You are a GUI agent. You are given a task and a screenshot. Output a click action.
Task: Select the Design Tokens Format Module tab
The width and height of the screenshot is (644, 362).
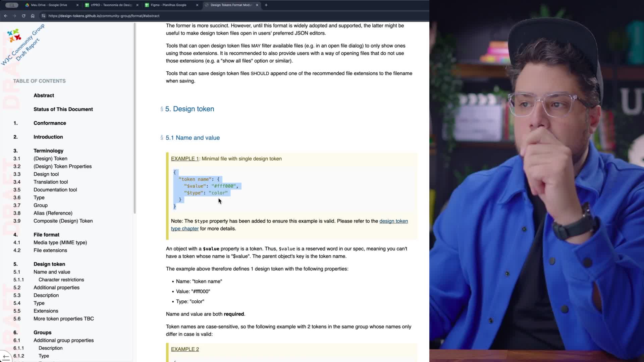pyautogui.click(x=231, y=5)
